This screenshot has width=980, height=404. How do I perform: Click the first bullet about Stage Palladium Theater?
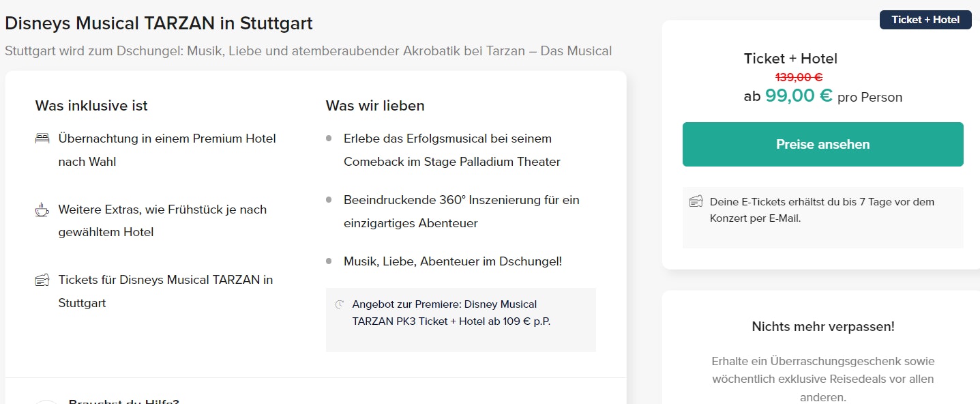(451, 150)
